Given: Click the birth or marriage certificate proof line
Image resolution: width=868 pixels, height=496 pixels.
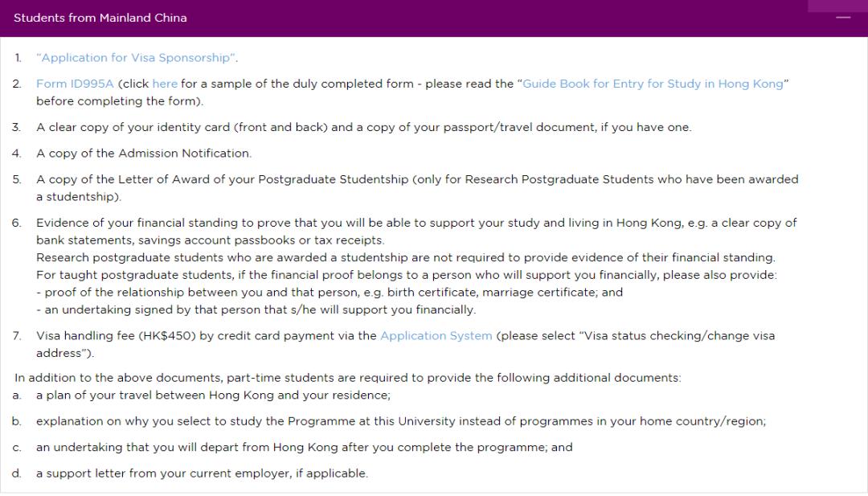Looking at the screenshot, I should pyautogui.click(x=330, y=292).
